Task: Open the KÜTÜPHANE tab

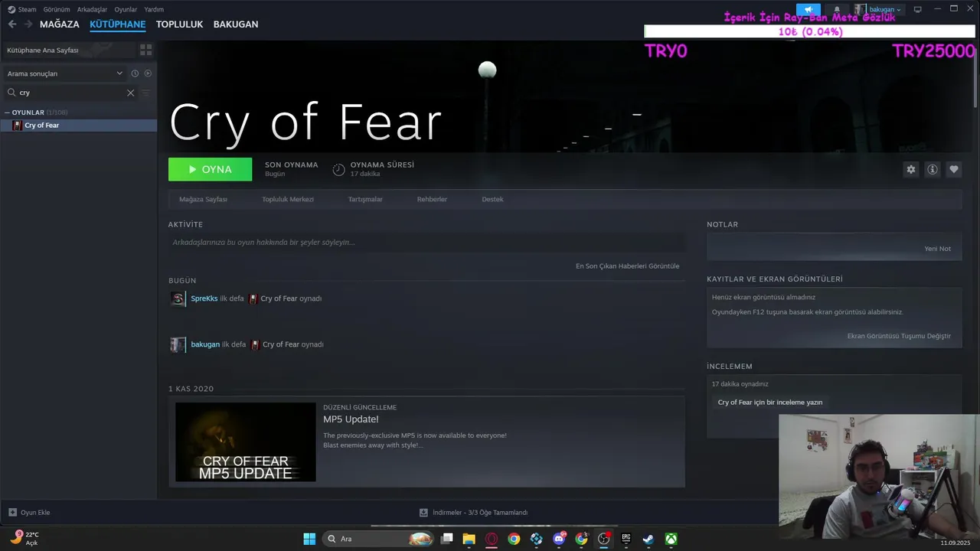Action: (117, 24)
